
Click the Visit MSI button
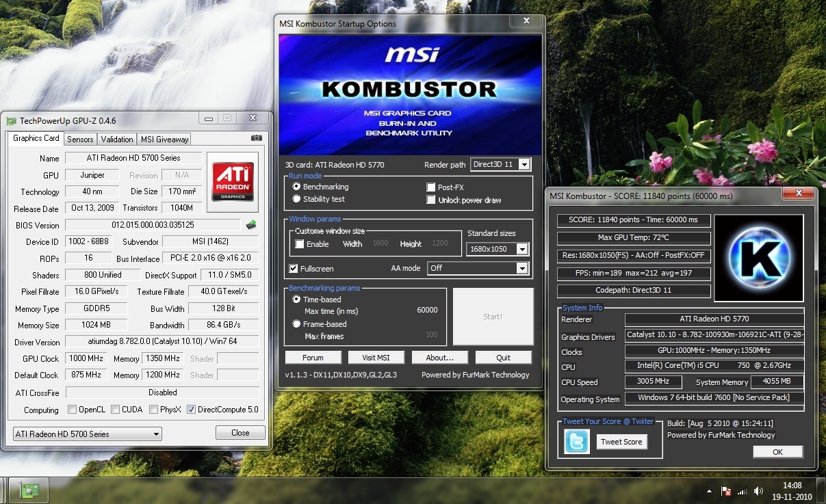tap(376, 358)
